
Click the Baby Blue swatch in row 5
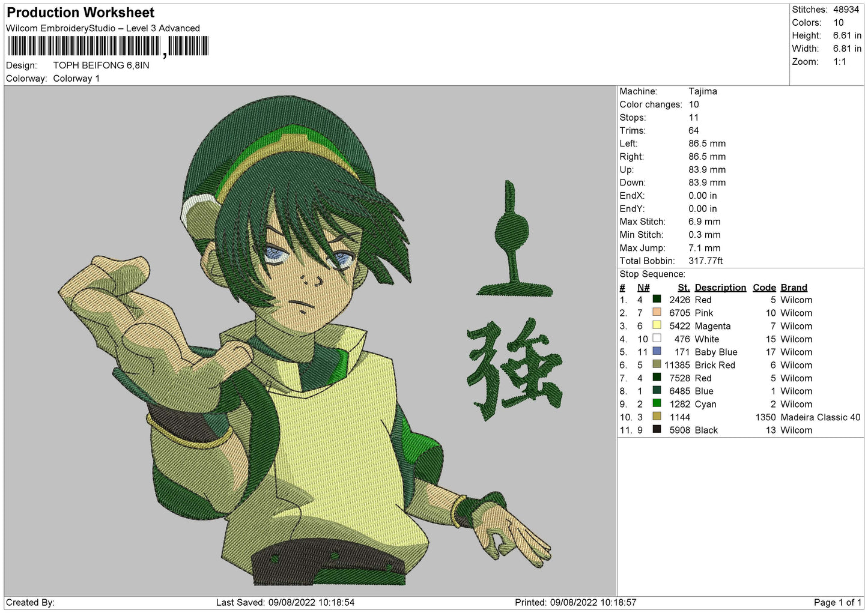click(657, 351)
